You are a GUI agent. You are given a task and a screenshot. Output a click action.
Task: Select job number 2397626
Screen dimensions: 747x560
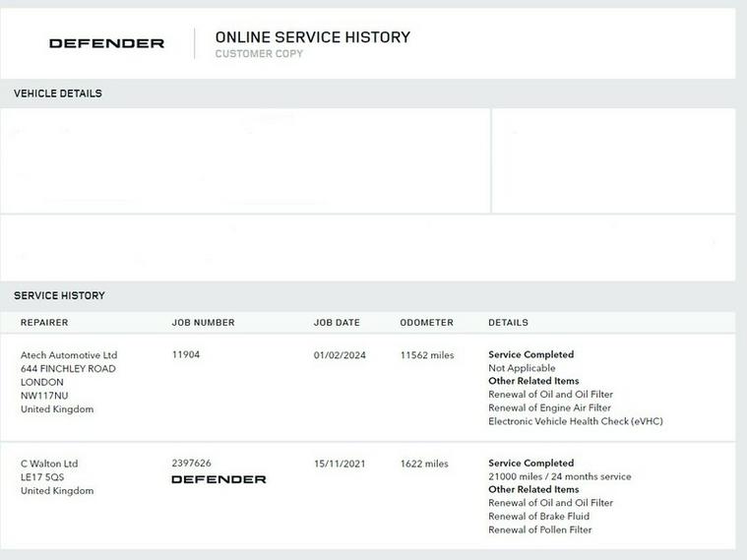click(x=192, y=463)
